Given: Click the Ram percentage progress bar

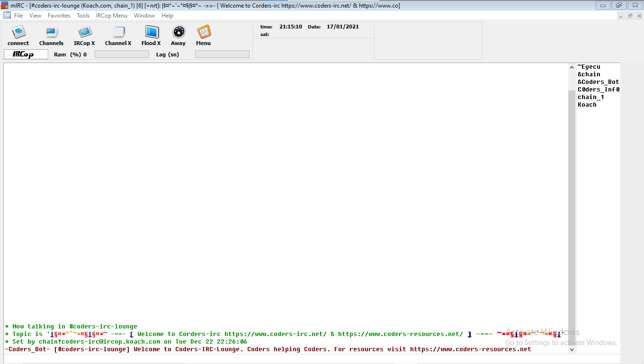Looking at the screenshot, I should point(122,55).
